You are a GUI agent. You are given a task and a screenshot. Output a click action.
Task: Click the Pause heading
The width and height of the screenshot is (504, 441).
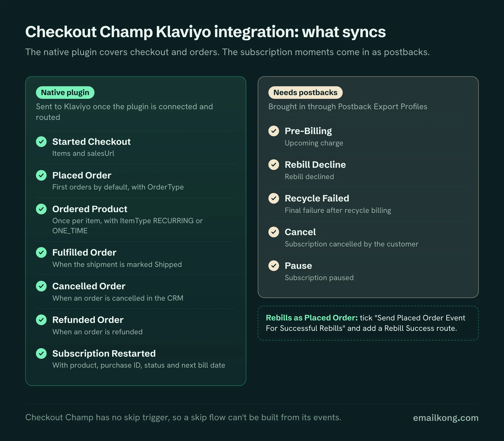point(298,266)
